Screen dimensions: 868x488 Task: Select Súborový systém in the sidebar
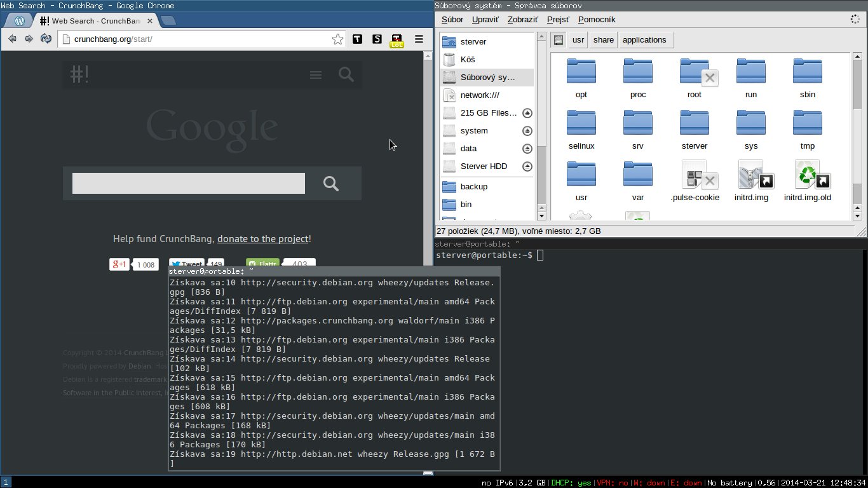[x=487, y=77]
